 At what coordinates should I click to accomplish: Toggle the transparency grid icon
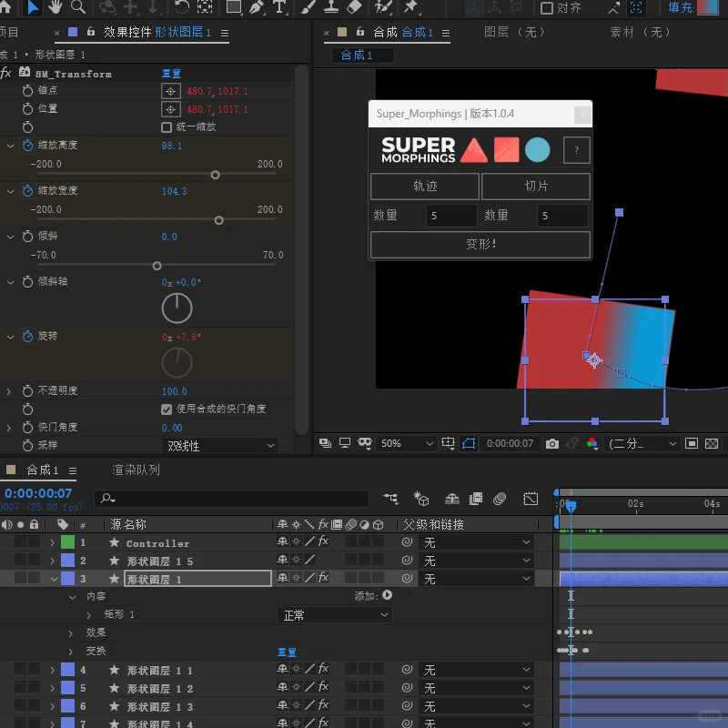712,444
